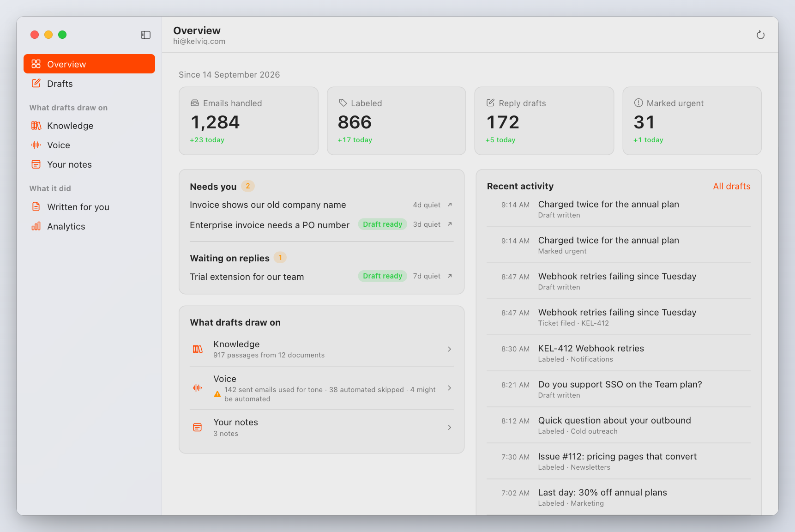Click the Voice warning triangle icon
795x532 pixels.
point(217,394)
